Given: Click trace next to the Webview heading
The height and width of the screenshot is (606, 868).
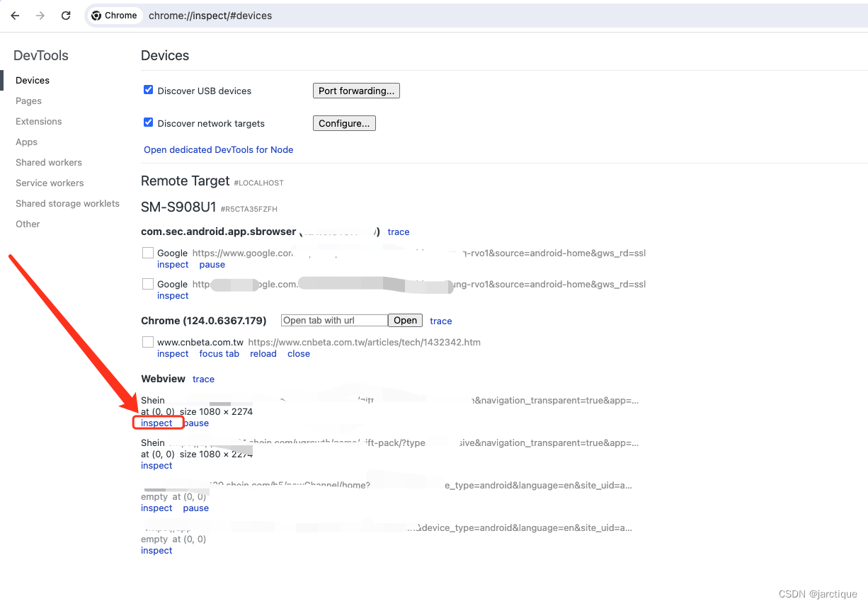Looking at the screenshot, I should pyautogui.click(x=203, y=379).
